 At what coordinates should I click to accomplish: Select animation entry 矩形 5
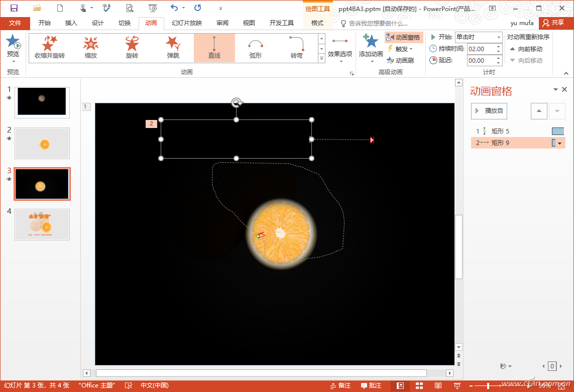click(x=518, y=131)
